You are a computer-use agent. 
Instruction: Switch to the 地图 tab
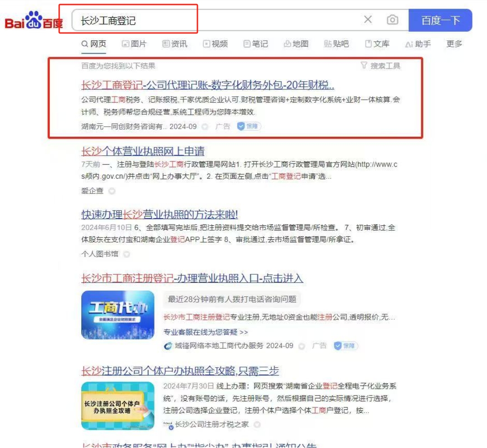pyautogui.click(x=296, y=44)
